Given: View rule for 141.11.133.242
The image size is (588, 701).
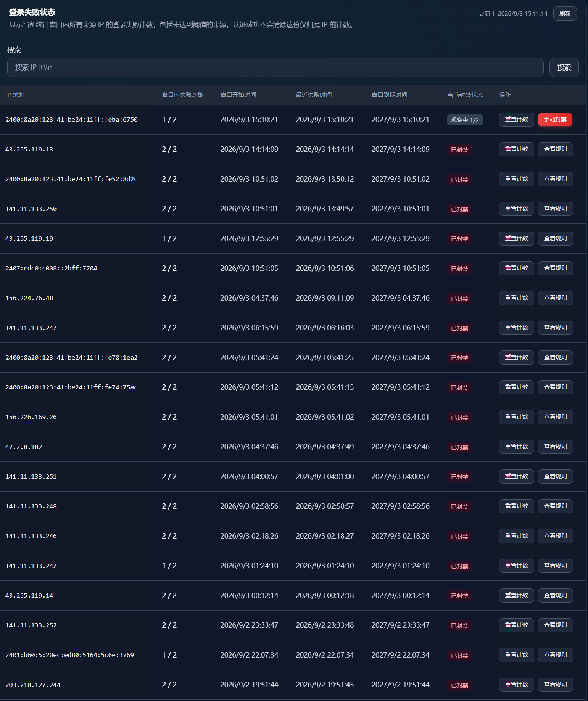Looking at the screenshot, I should 555,566.
